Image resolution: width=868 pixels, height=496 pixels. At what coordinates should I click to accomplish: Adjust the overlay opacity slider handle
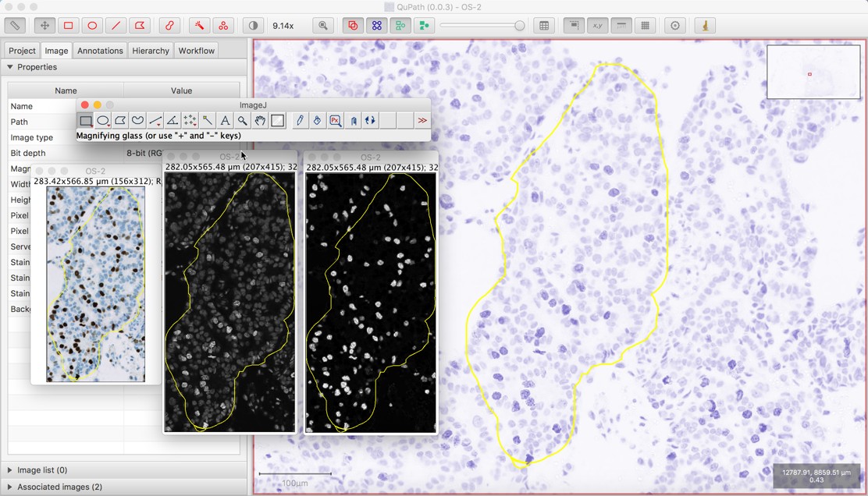click(519, 26)
